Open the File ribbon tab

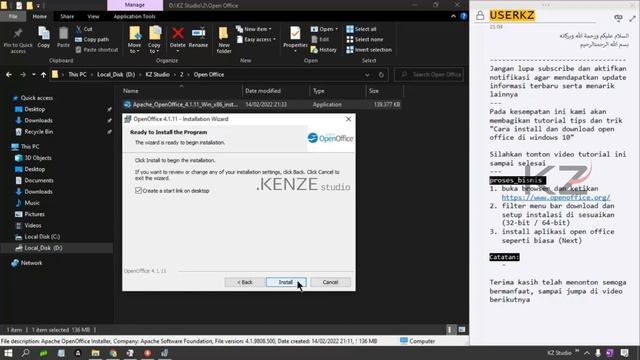(13, 16)
